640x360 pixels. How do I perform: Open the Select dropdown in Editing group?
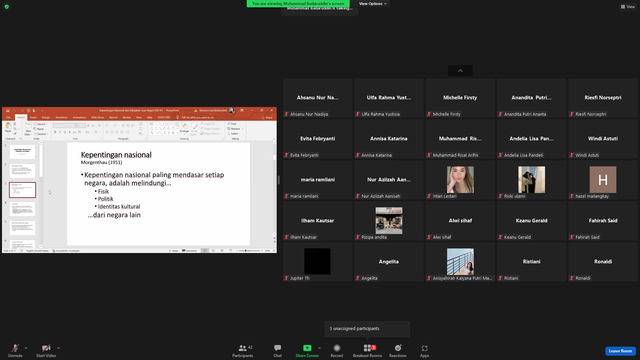233,133
